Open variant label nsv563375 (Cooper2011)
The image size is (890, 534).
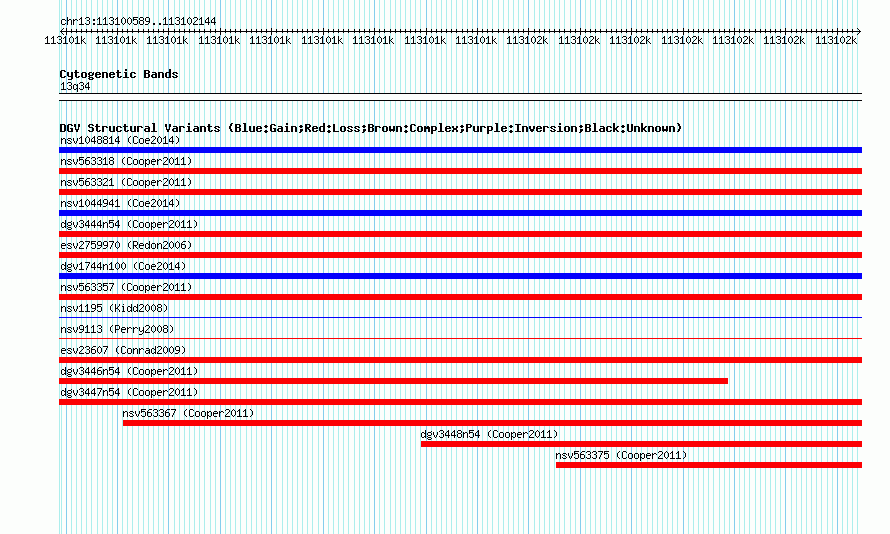pyautogui.click(x=621, y=455)
